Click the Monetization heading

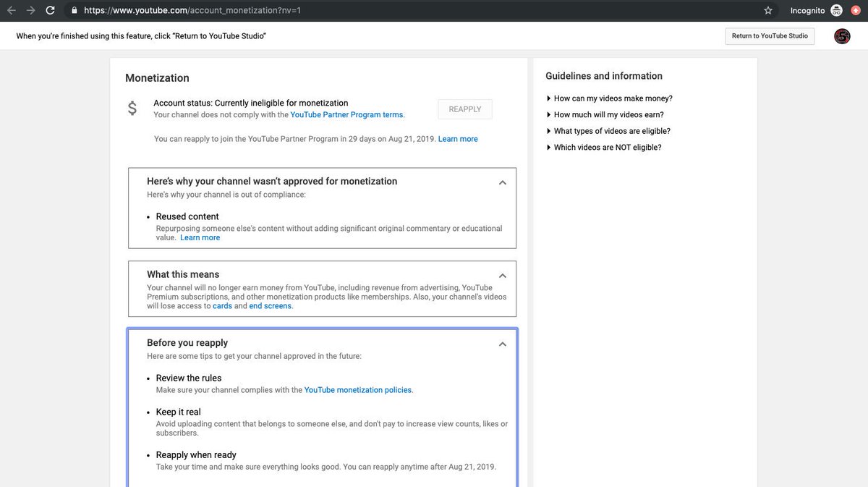157,78
